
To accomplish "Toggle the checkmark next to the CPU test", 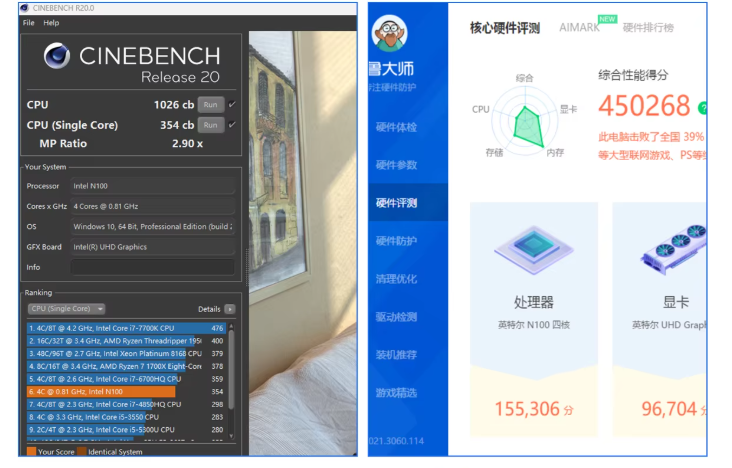I will coord(232,105).
